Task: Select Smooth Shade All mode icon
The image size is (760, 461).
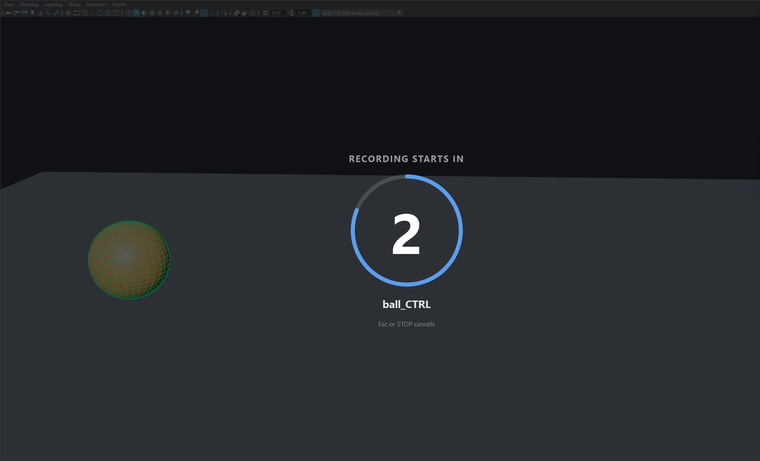Action: click(136, 13)
